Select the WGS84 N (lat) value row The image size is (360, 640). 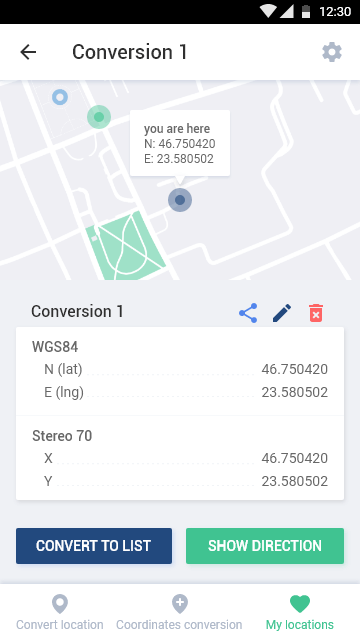[186, 369]
